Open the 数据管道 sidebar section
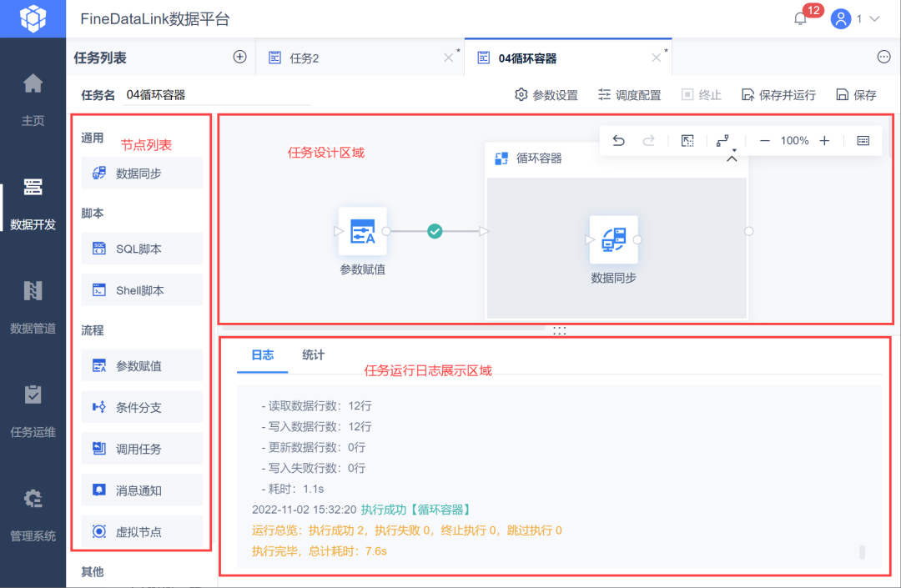The image size is (901, 588). [x=33, y=307]
